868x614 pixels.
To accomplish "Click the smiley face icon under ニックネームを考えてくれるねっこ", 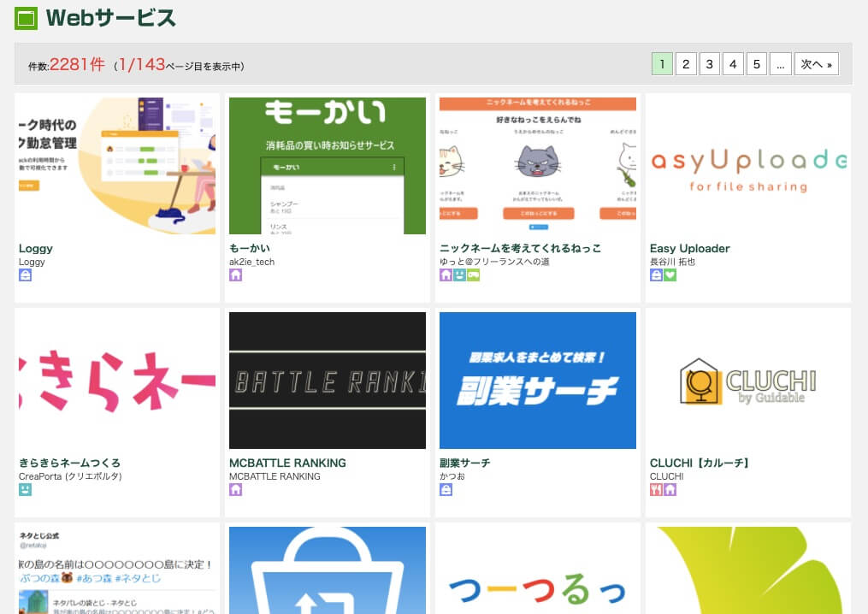I will point(459,275).
